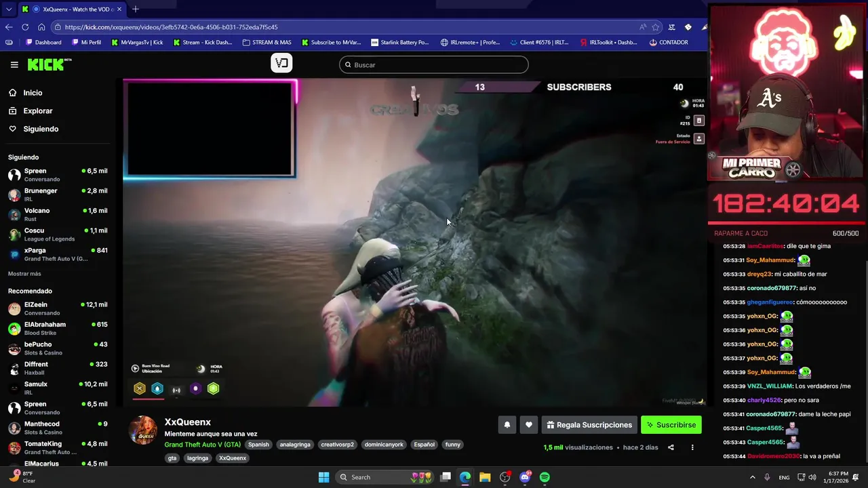
Task: Open Spreen channel under Siguiendo heading
Action: click(58, 175)
